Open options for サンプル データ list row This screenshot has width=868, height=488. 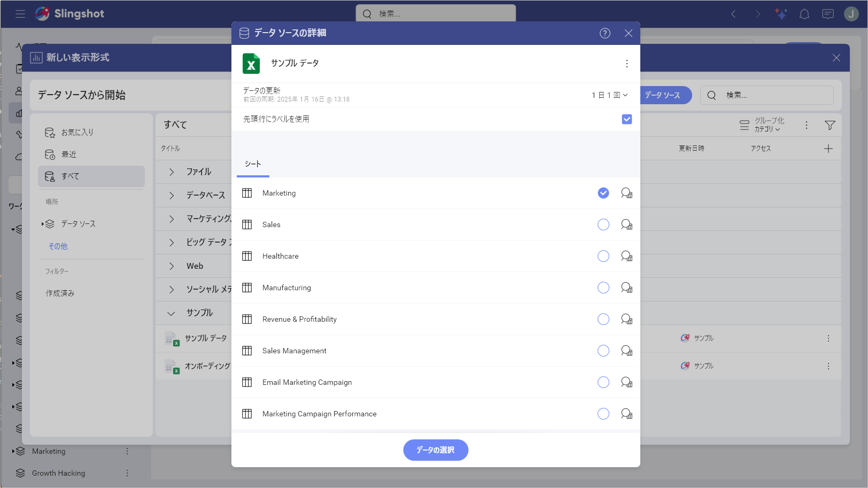[828, 338]
